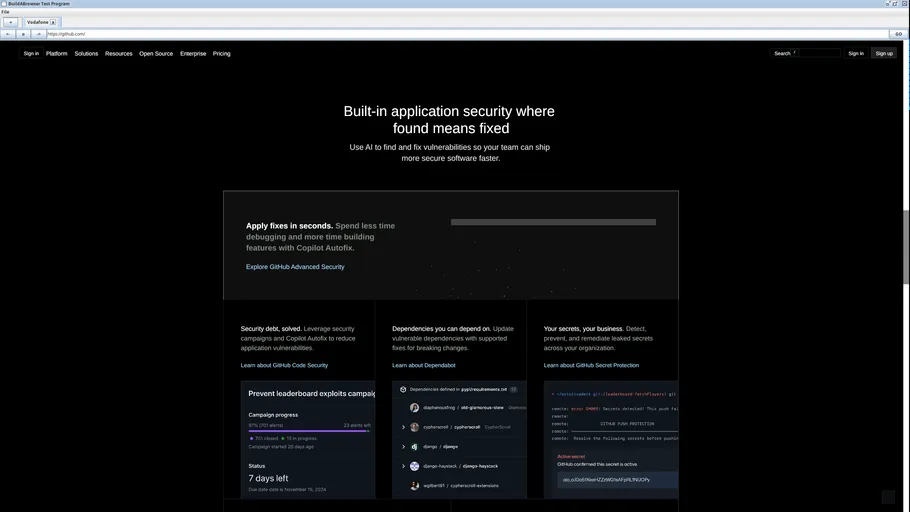Click the GO button next to the address bar
This screenshot has height=512, width=910.
(898, 34)
